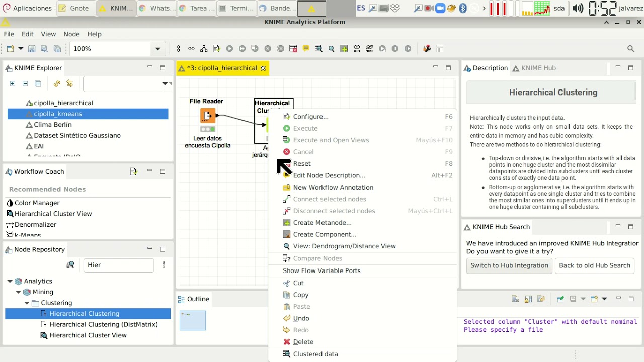Click the Node Repository search field
Screen dimensions: 644x362
tap(118, 265)
